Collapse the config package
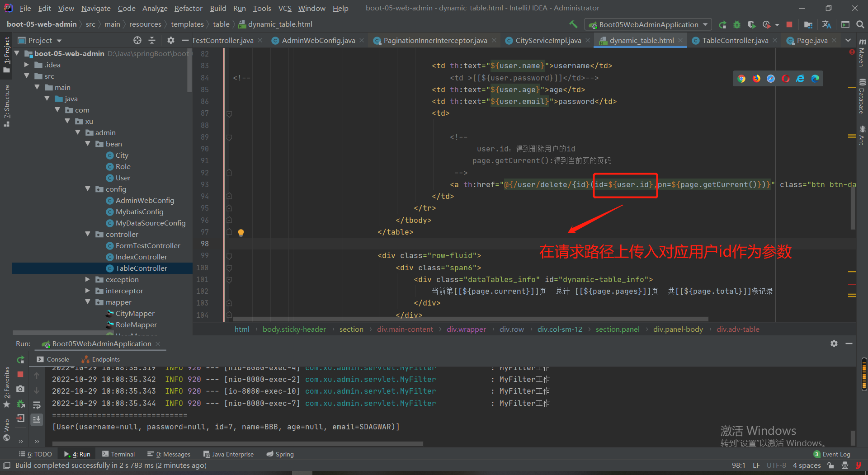This screenshot has width=868, height=475. pos(88,189)
